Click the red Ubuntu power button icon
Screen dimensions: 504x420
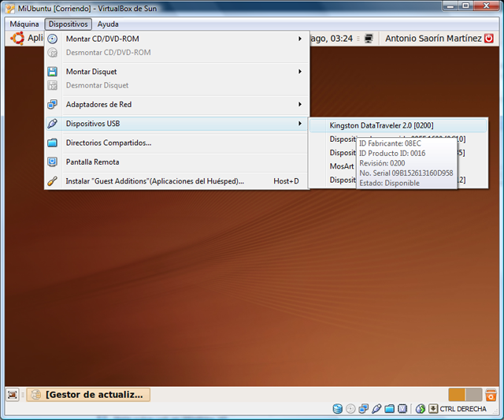click(x=488, y=38)
